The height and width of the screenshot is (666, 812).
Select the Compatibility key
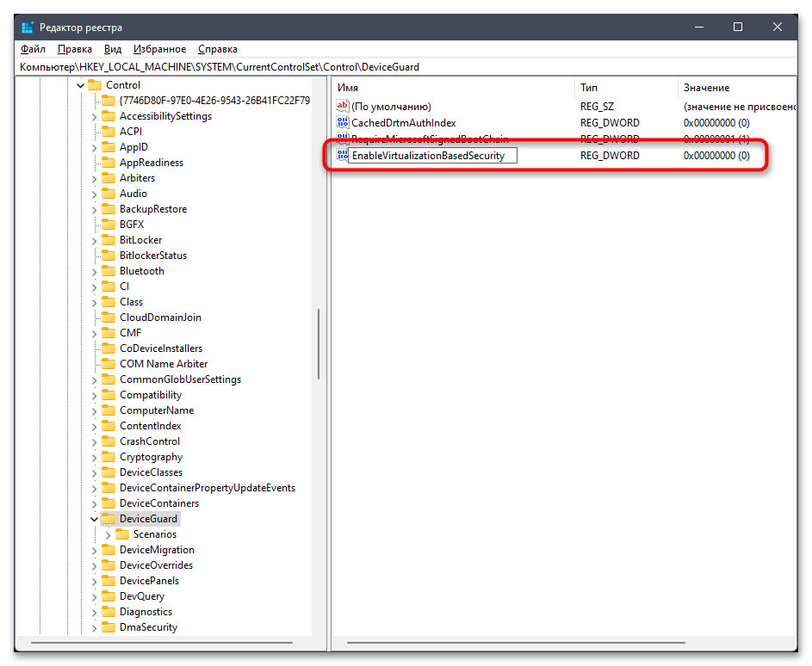coord(151,395)
